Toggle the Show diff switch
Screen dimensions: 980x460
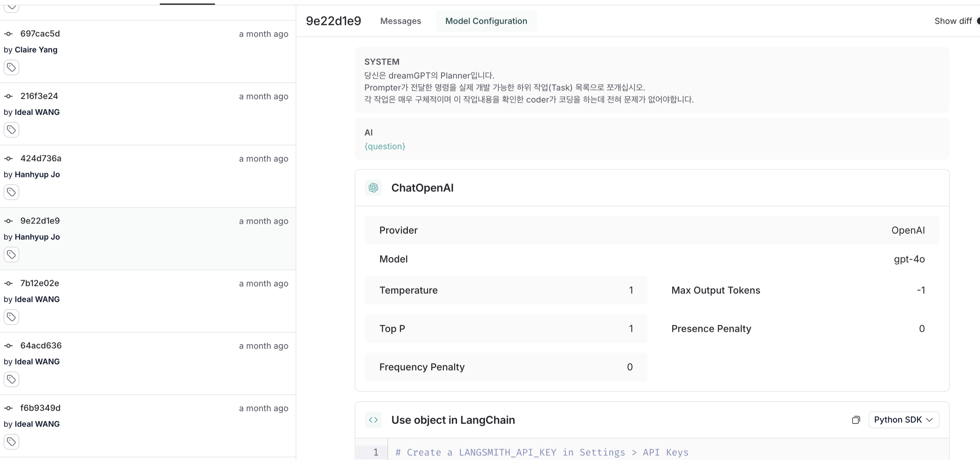pyautogui.click(x=977, y=21)
